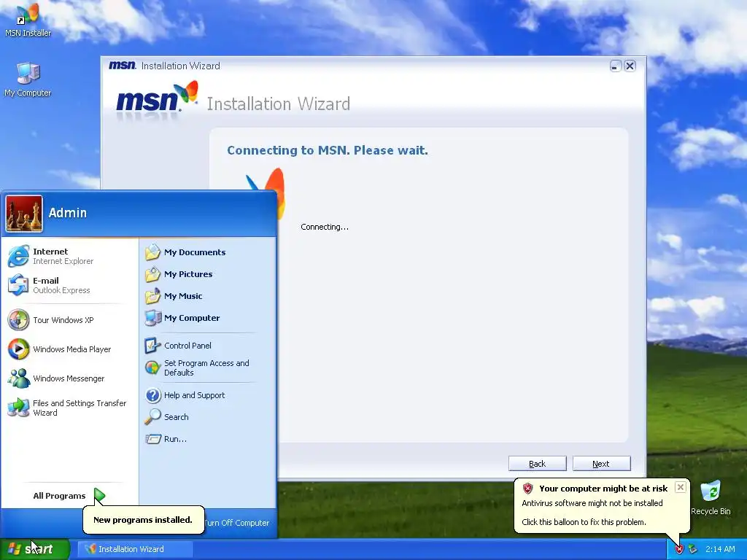
Task: Launch the Tour Windows XP icon
Action: pyautogui.click(x=18, y=320)
